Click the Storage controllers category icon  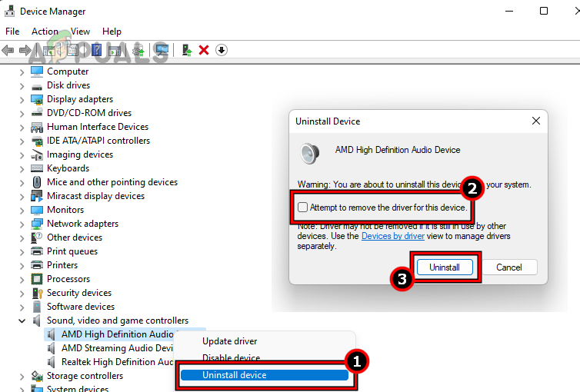(x=37, y=376)
